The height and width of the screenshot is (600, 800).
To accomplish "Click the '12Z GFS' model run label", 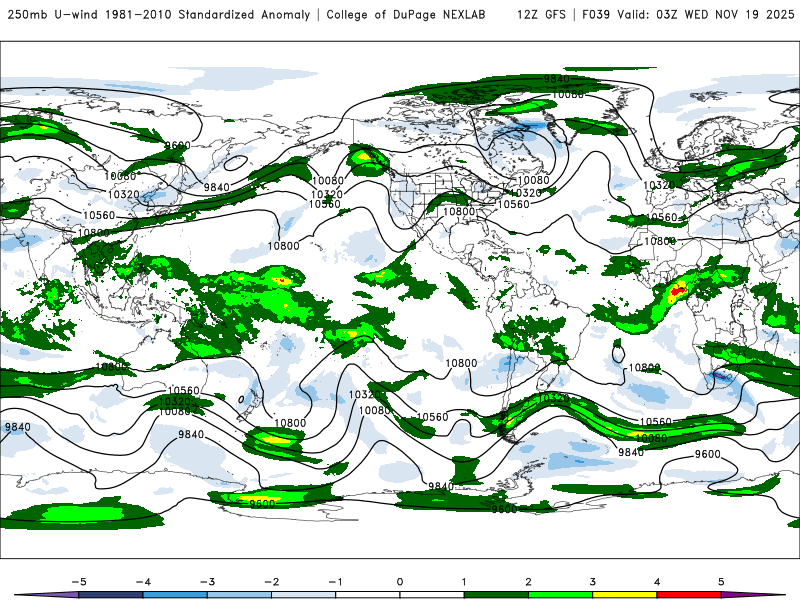I will (541, 15).
